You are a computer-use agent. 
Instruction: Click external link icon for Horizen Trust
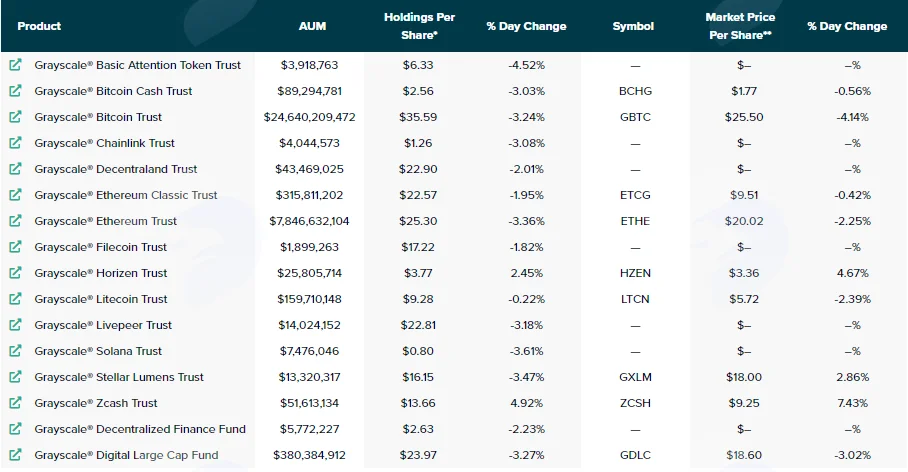(x=15, y=273)
